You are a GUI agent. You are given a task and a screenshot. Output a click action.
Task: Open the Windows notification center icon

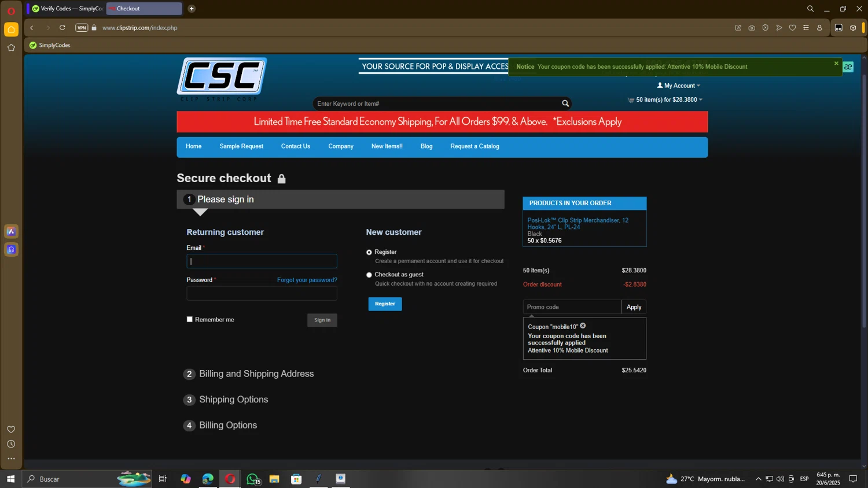point(853,479)
